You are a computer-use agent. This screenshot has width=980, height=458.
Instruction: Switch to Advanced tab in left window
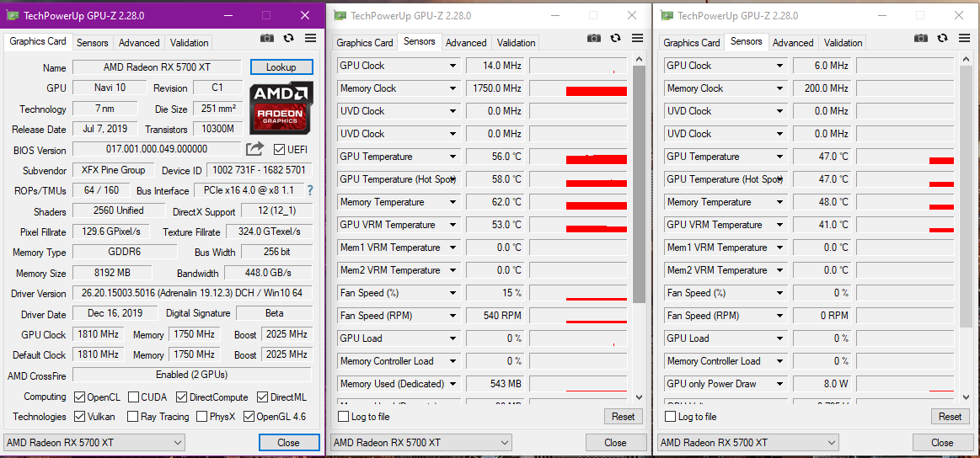tap(139, 42)
